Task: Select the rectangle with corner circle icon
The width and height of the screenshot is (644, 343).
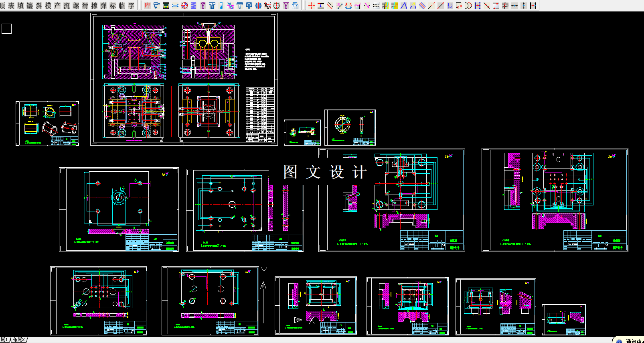Action: [x=459, y=6]
